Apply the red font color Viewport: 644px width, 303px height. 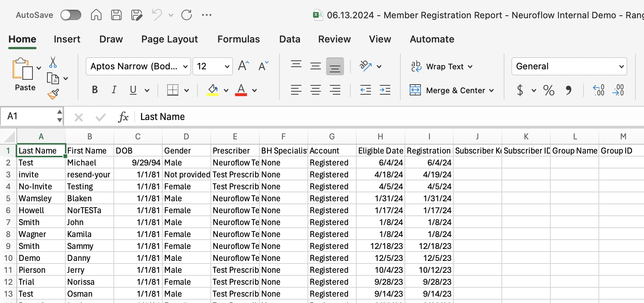pos(241,90)
